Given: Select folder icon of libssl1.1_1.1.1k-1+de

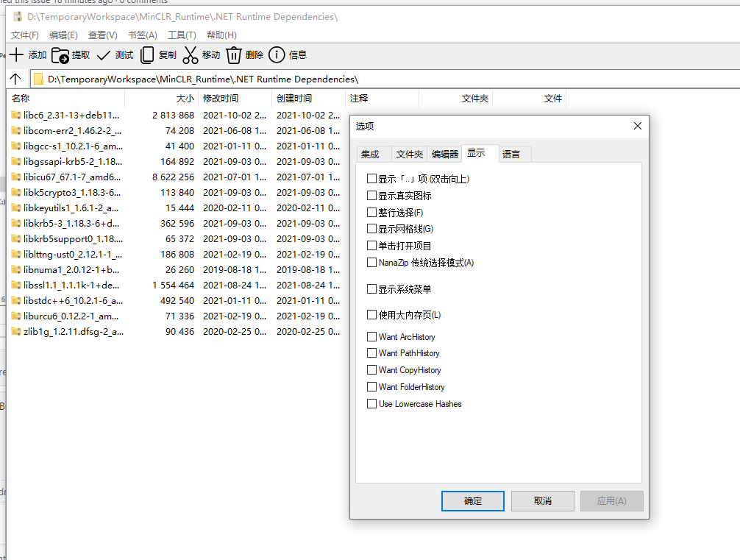Looking at the screenshot, I should [16, 286].
